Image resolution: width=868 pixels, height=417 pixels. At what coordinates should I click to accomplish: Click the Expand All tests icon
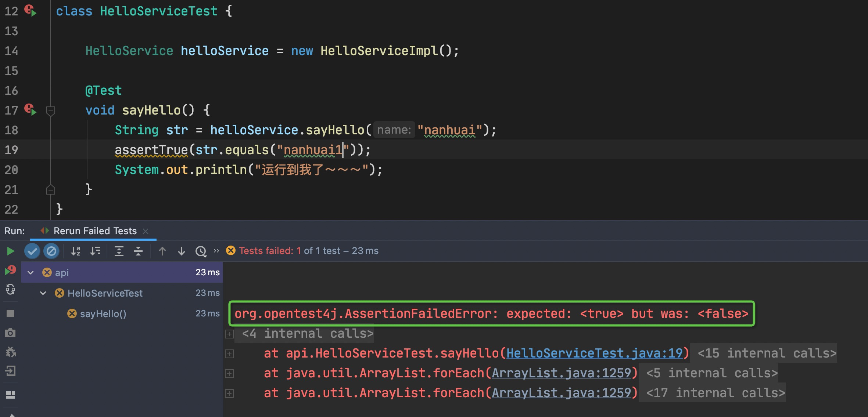click(119, 251)
